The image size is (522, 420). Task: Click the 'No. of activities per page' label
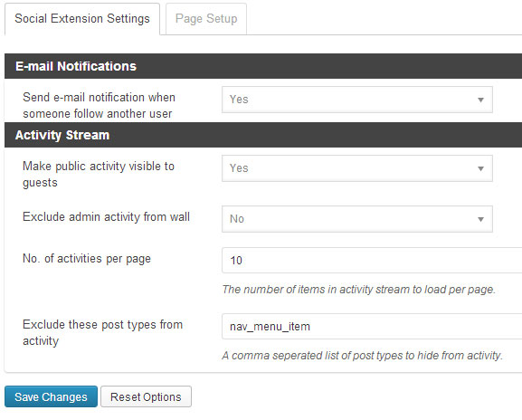click(x=87, y=259)
